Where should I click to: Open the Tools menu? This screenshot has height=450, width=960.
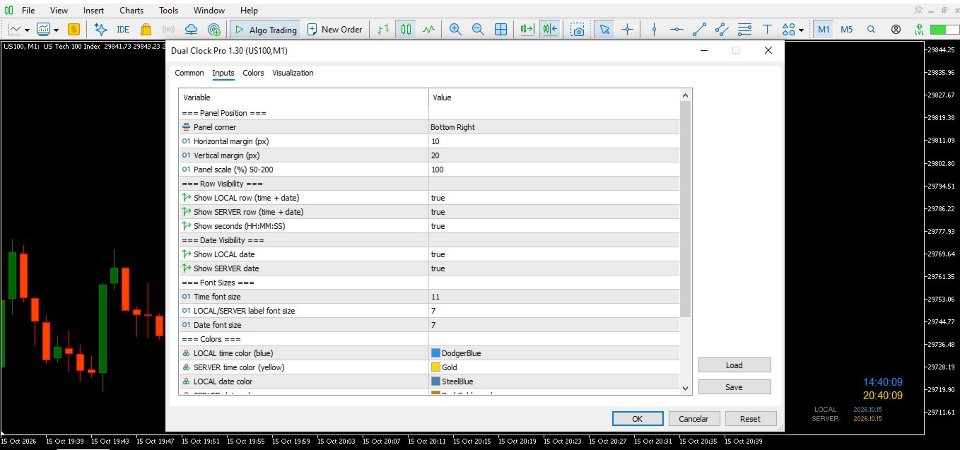pos(168,10)
